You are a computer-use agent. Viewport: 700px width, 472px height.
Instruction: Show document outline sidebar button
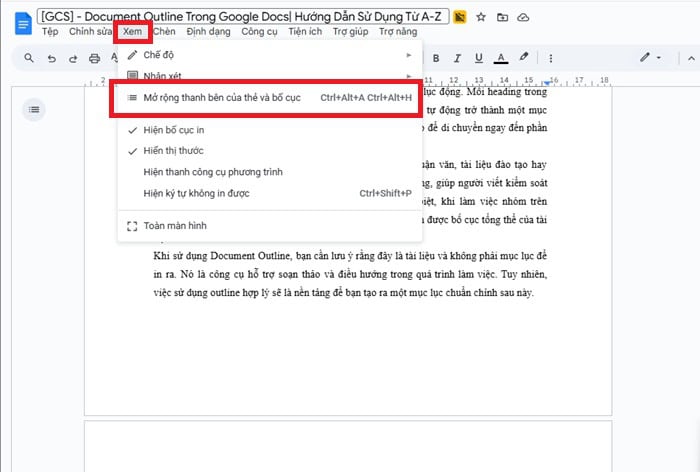point(34,109)
